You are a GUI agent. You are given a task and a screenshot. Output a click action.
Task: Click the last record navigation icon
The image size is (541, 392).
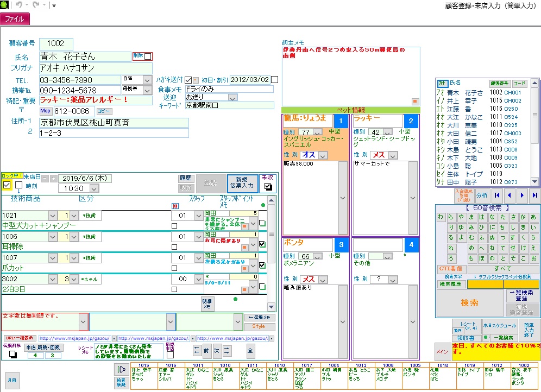(534, 195)
